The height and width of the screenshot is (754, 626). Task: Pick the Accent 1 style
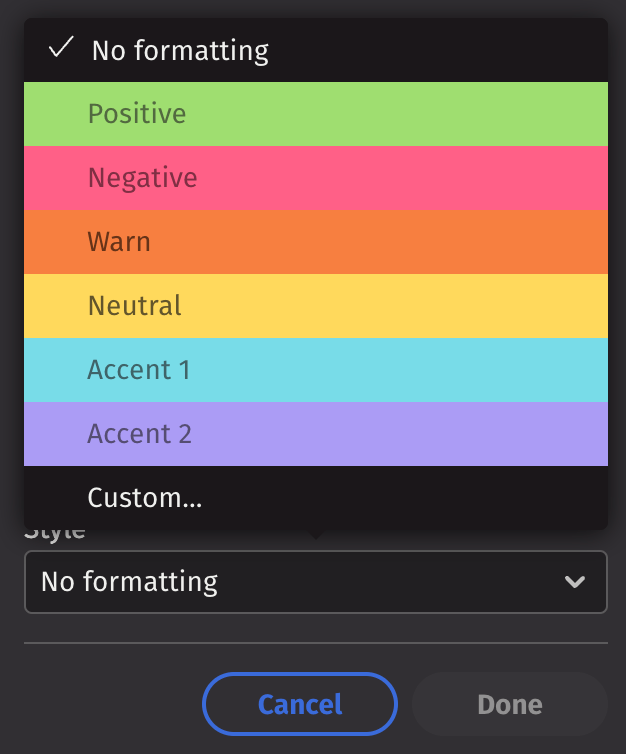click(139, 370)
